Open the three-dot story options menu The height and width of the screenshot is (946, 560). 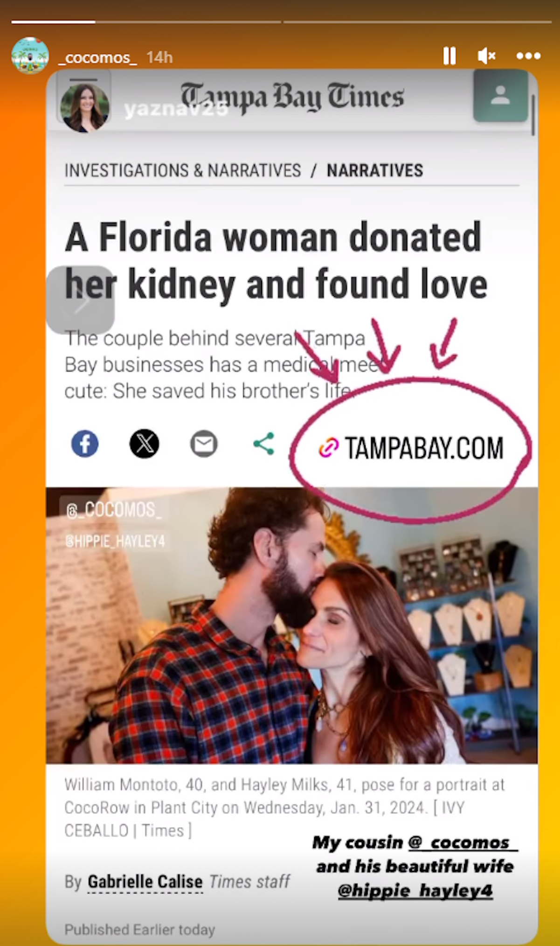[528, 56]
